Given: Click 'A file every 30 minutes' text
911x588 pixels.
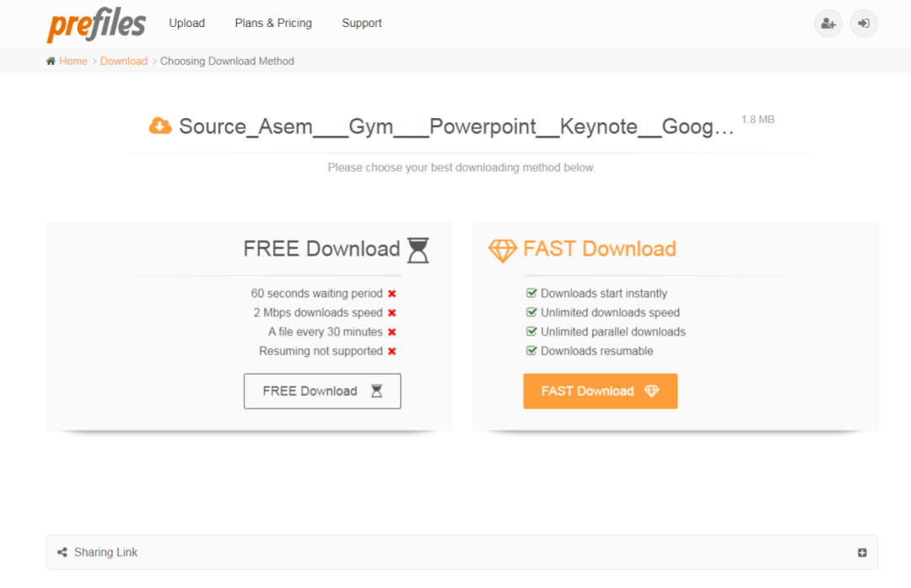Looking at the screenshot, I should pos(326,332).
